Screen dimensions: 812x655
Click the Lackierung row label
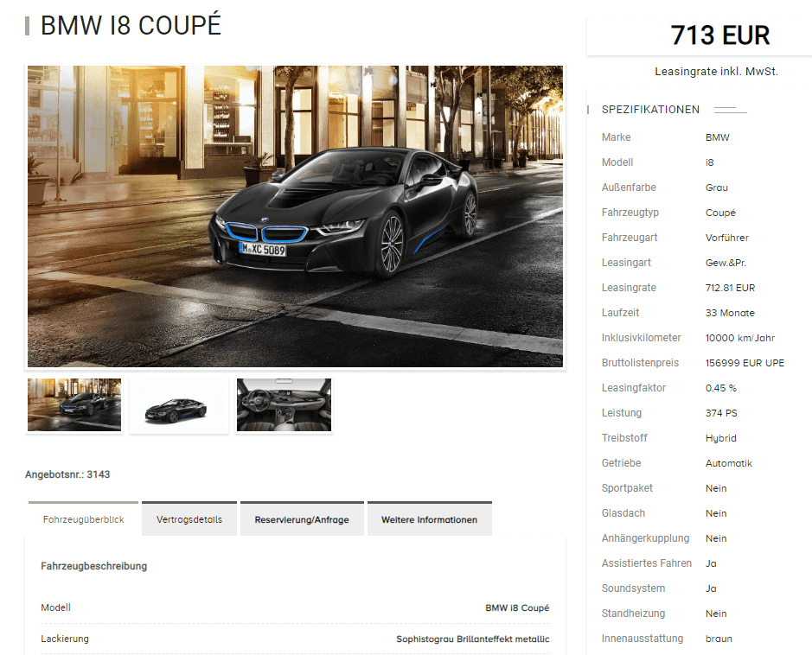click(65, 639)
